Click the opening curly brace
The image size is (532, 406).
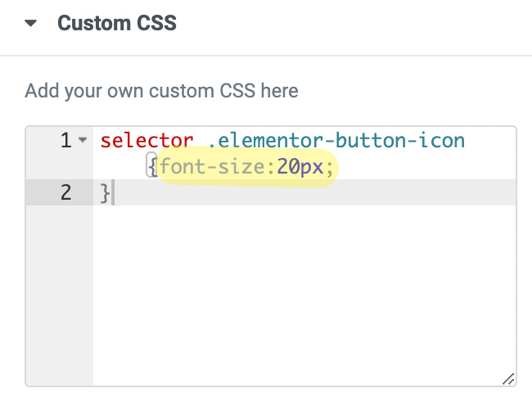coord(152,165)
